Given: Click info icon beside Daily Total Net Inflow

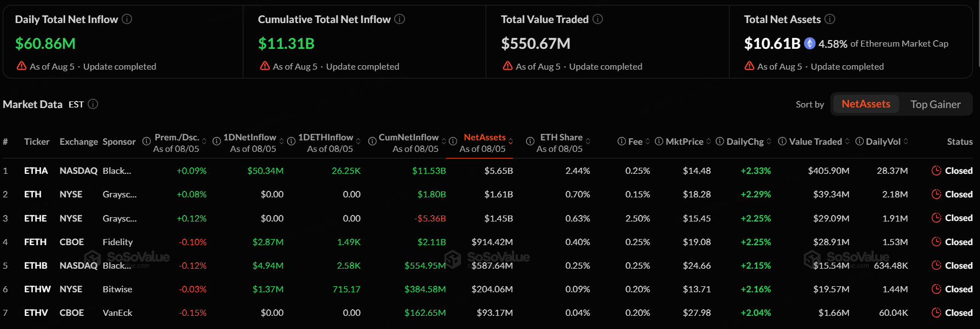Looking at the screenshot, I should point(127,19).
